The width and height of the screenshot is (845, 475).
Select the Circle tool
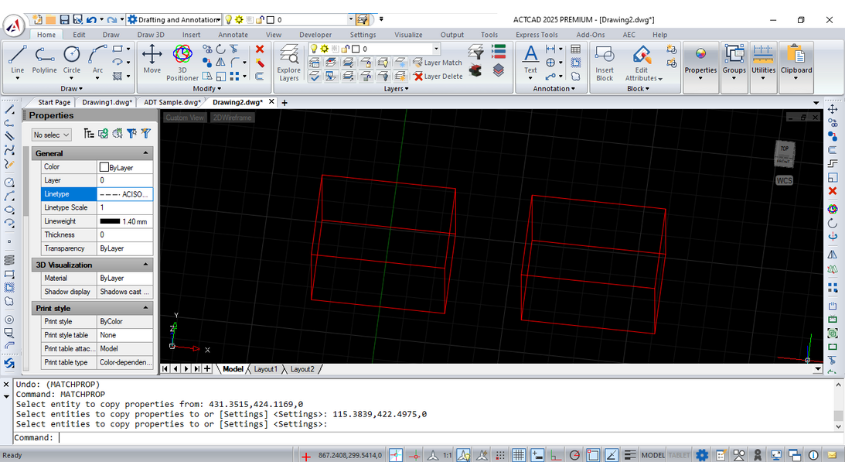(71, 60)
